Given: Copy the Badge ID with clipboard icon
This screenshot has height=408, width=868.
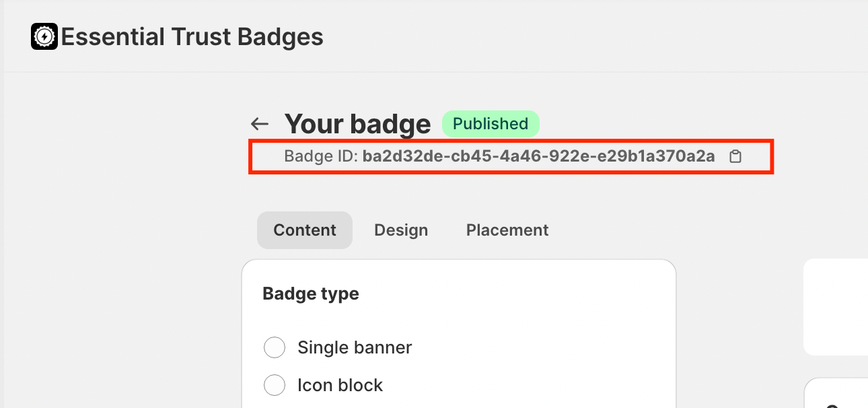Looking at the screenshot, I should point(735,157).
